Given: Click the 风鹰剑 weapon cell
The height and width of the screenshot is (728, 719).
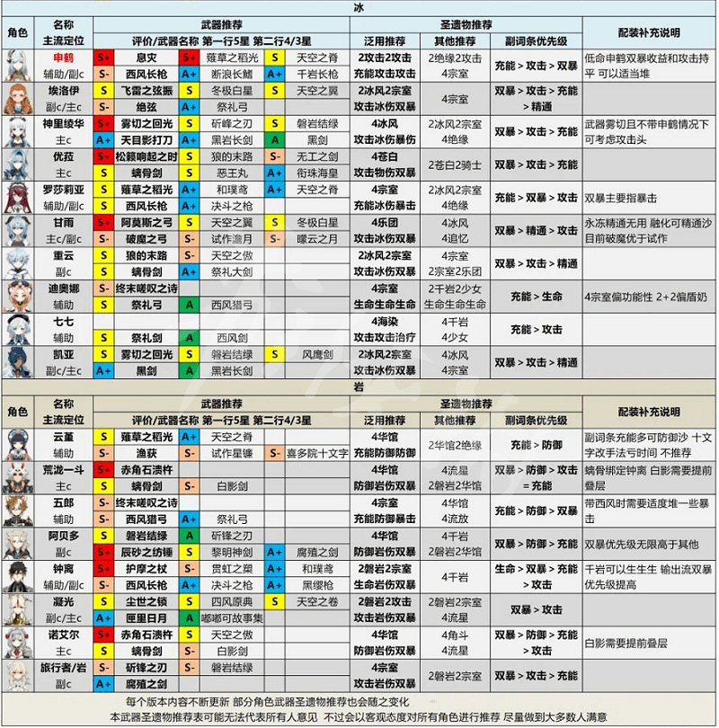Looking at the screenshot, I should [x=317, y=355].
